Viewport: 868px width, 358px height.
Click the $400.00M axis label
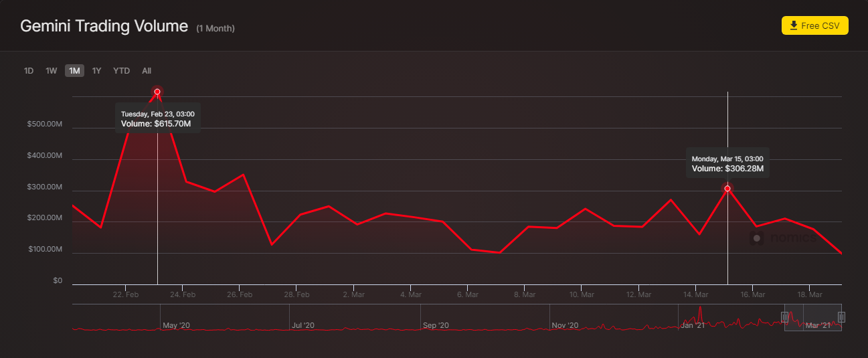coord(45,156)
